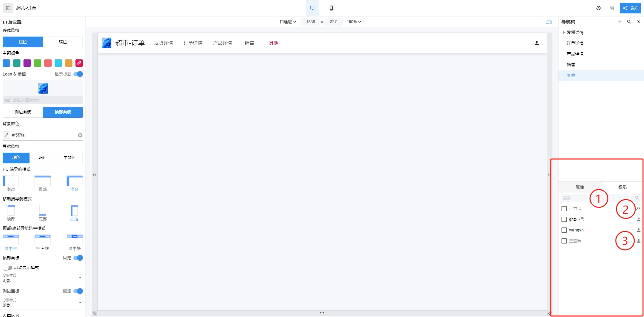
Task: Choose 主题色 navigation style
Action: (69, 158)
